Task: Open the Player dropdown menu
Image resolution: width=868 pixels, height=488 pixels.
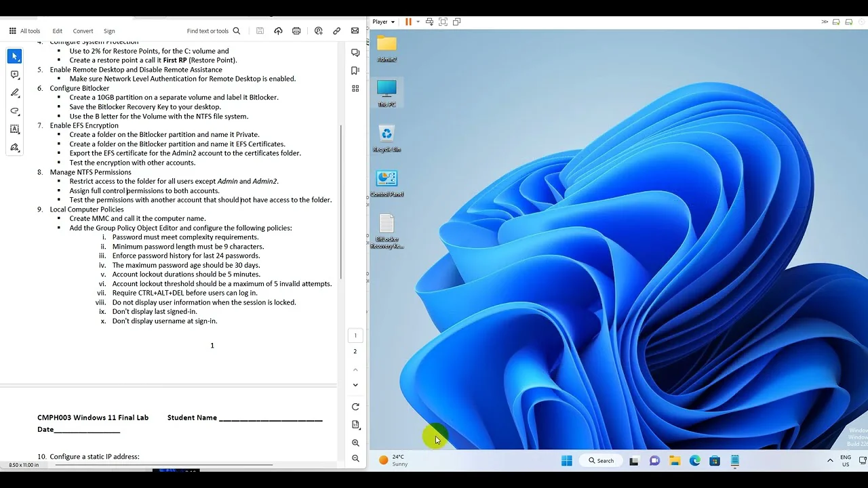Action: [x=383, y=22]
